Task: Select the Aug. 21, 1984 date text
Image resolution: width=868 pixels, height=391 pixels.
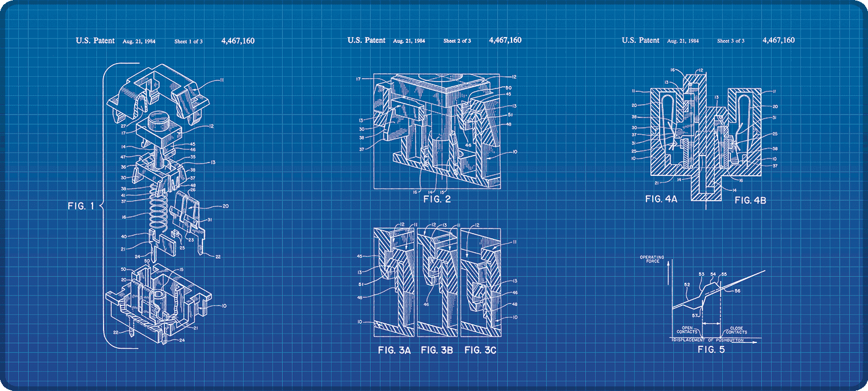Action: click(x=138, y=41)
